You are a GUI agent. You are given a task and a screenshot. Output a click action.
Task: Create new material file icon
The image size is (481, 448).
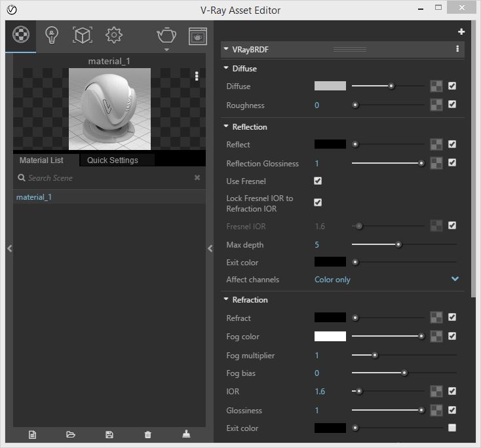coord(32,434)
